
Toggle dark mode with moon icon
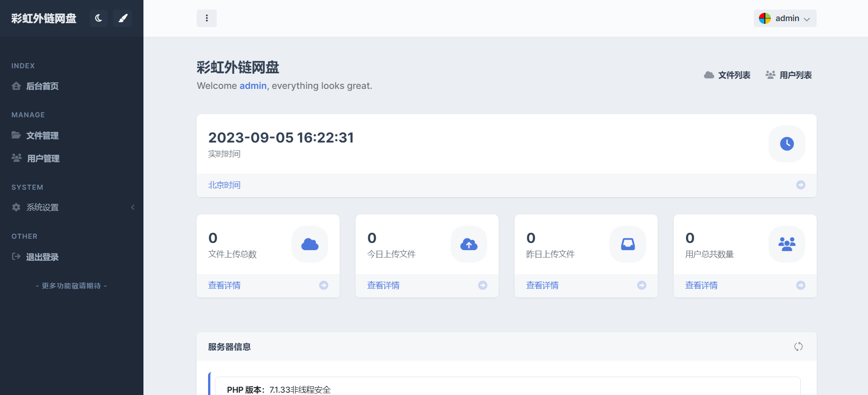[99, 18]
